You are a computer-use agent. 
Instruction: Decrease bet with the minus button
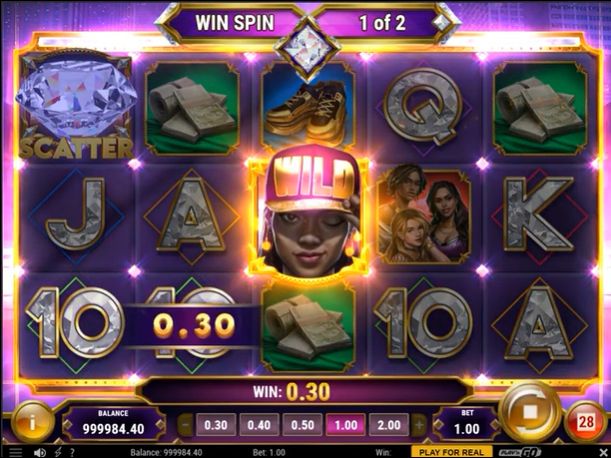point(186,424)
